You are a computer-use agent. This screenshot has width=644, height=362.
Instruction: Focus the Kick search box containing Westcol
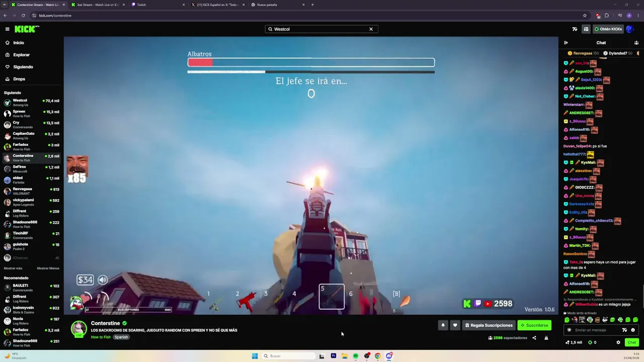pyautogui.click(x=321, y=29)
